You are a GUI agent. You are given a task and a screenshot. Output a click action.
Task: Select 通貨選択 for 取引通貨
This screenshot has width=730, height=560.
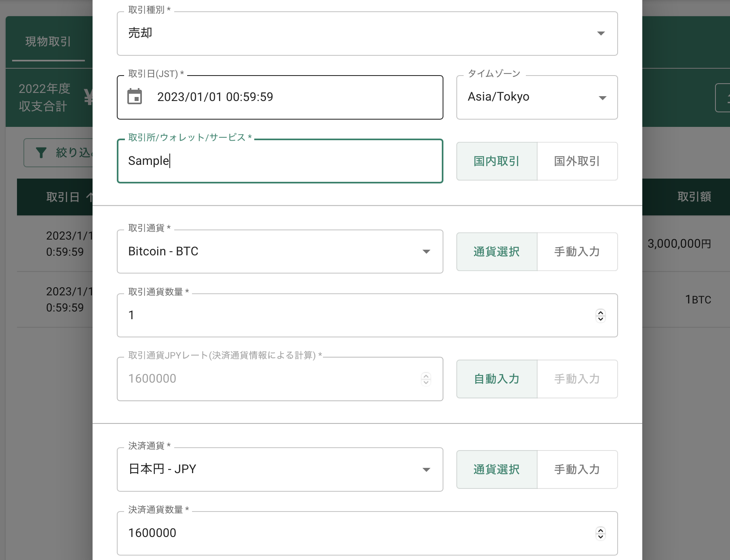click(x=497, y=252)
